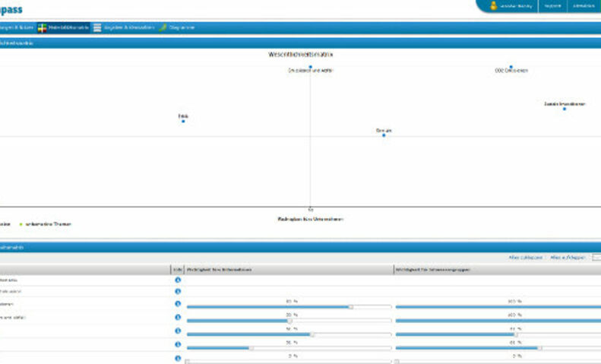Select the CO2 Emissionen data point
Screen dimensions: 601x364
click(x=511, y=66)
